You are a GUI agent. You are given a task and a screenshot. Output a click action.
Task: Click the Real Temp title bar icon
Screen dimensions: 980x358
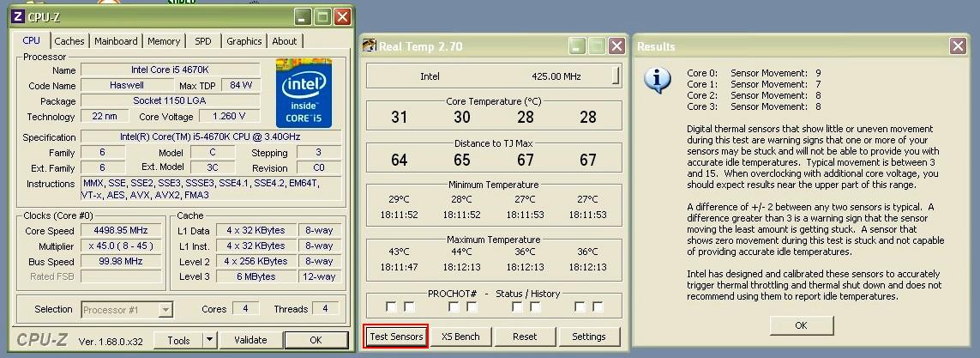pyautogui.click(x=370, y=46)
